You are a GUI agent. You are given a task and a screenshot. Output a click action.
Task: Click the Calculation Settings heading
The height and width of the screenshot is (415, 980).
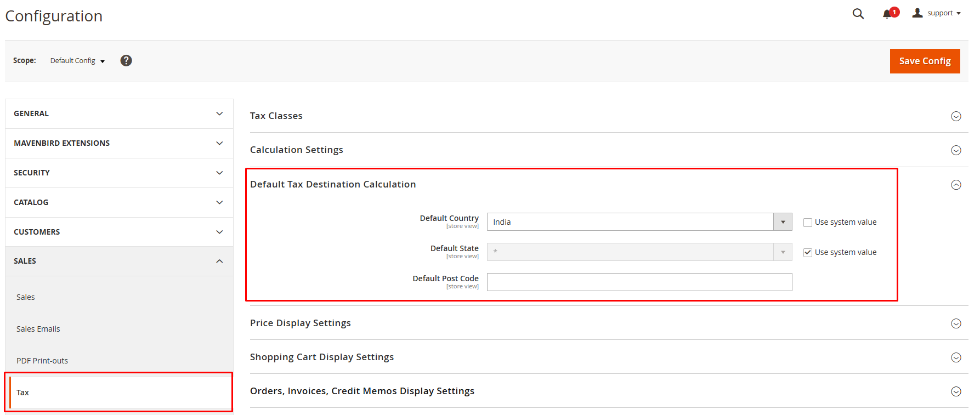(x=297, y=150)
